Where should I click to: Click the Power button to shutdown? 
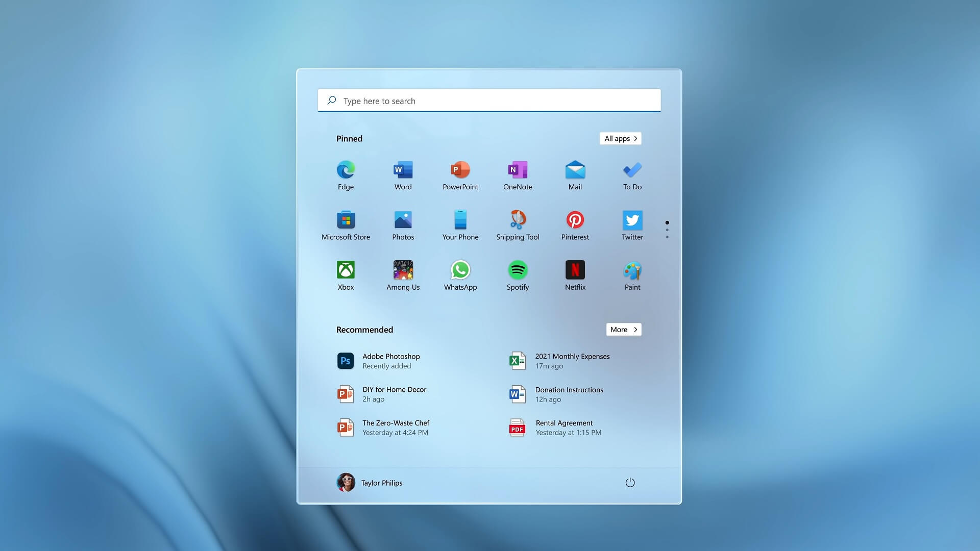[629, 483]
